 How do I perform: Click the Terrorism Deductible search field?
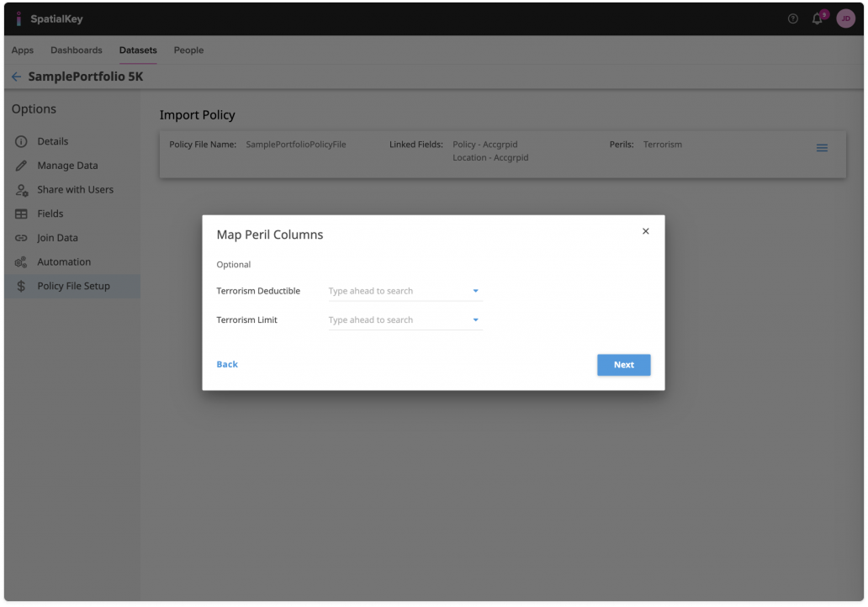click(x=395, y=291)
